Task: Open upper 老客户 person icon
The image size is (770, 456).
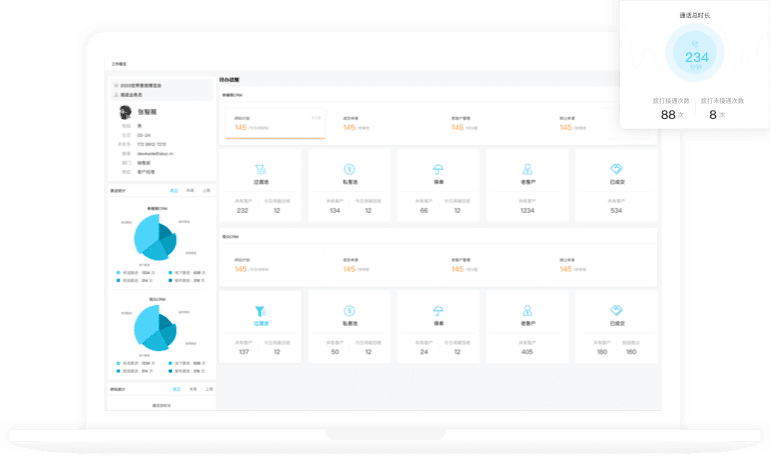Action: click(x=527, y=170)
